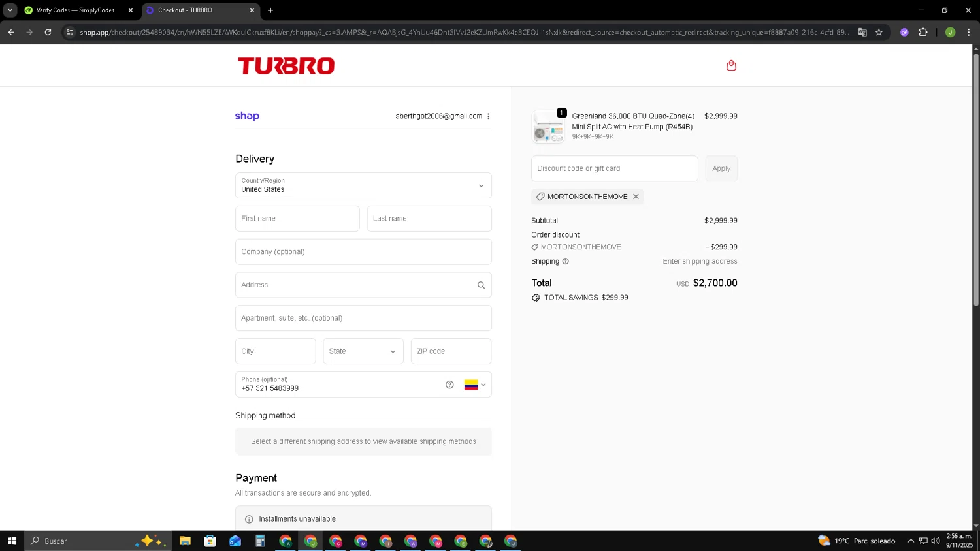This screenshot has height=551, width=980.
Task: Open the weather widget showing 19°C
Action: 857,541
